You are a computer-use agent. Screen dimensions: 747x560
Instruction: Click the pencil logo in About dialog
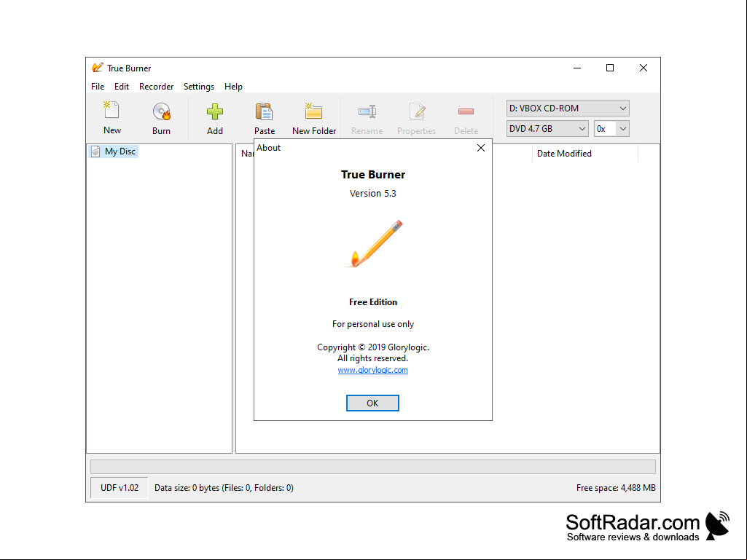point(373,243)
